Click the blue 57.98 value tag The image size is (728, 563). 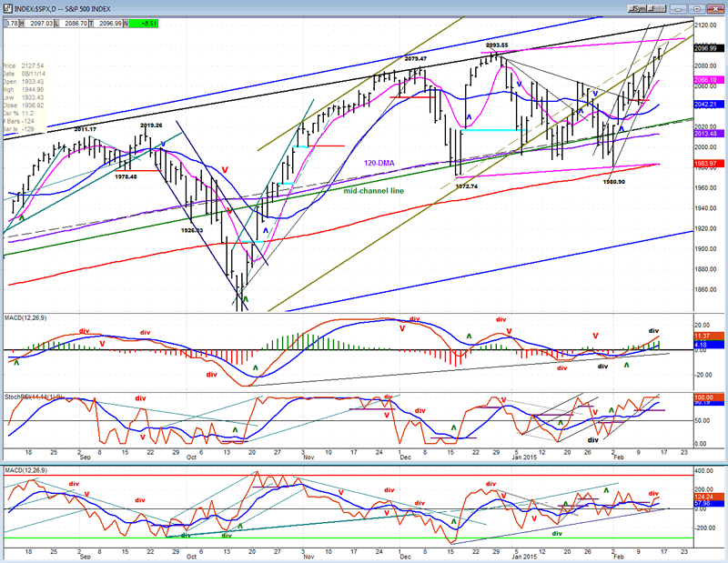coord(709,504)
